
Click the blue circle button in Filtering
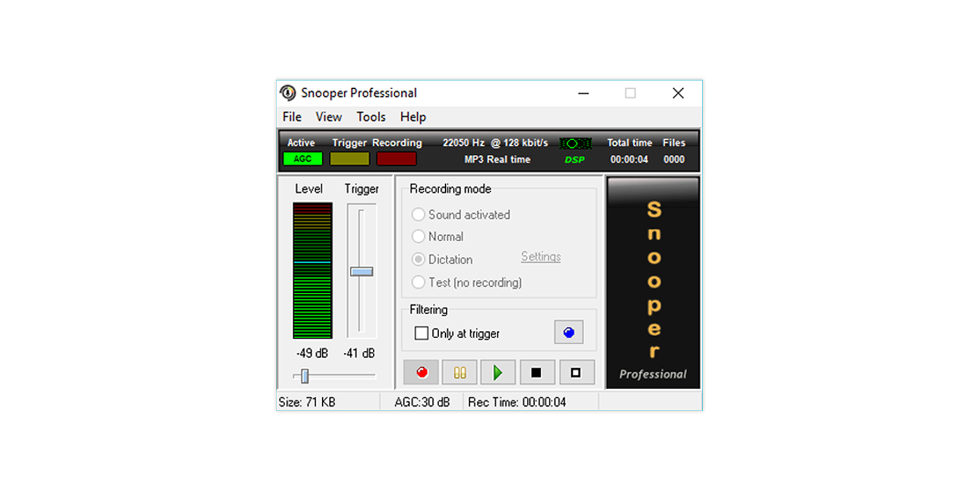(x=569, y=333)
